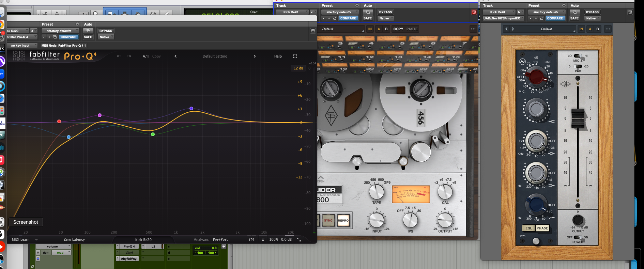Screen dimensions: 644x269
Task: Click the add plus button beside vol display
Action: 224,247
